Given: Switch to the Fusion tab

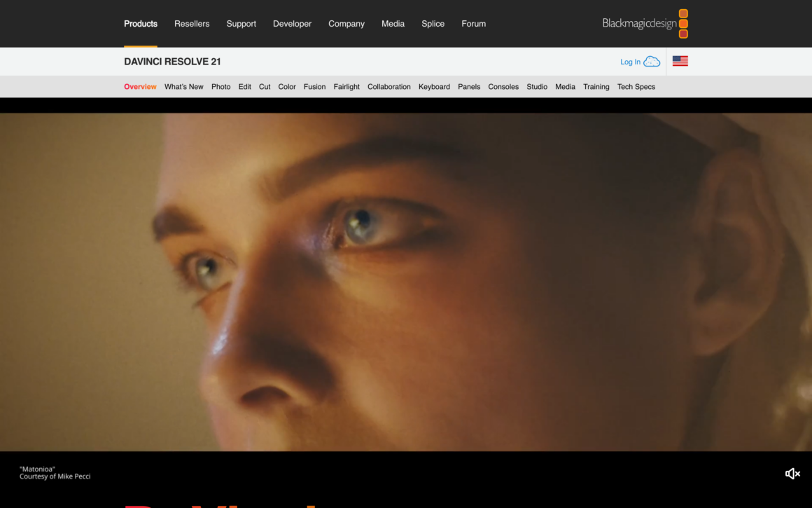Looking at the screenshot, I should [x=314, y=86].
